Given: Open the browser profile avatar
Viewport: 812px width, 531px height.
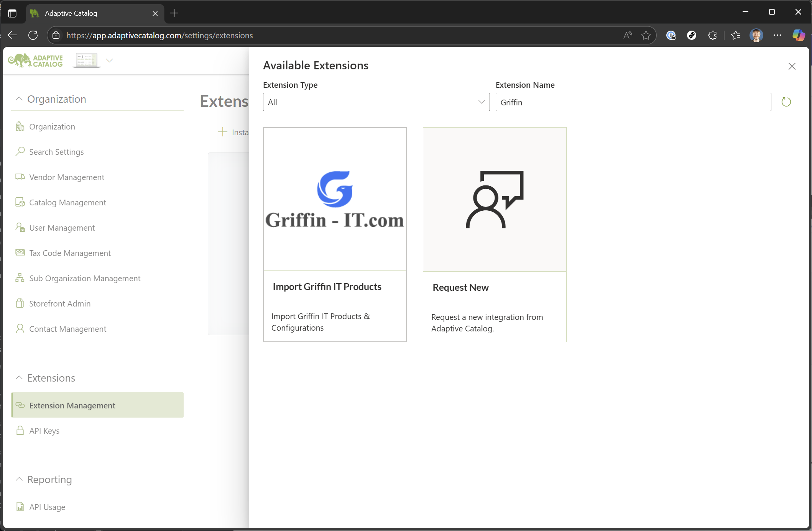Looking at the screenshot, I should tap(756, 35).
